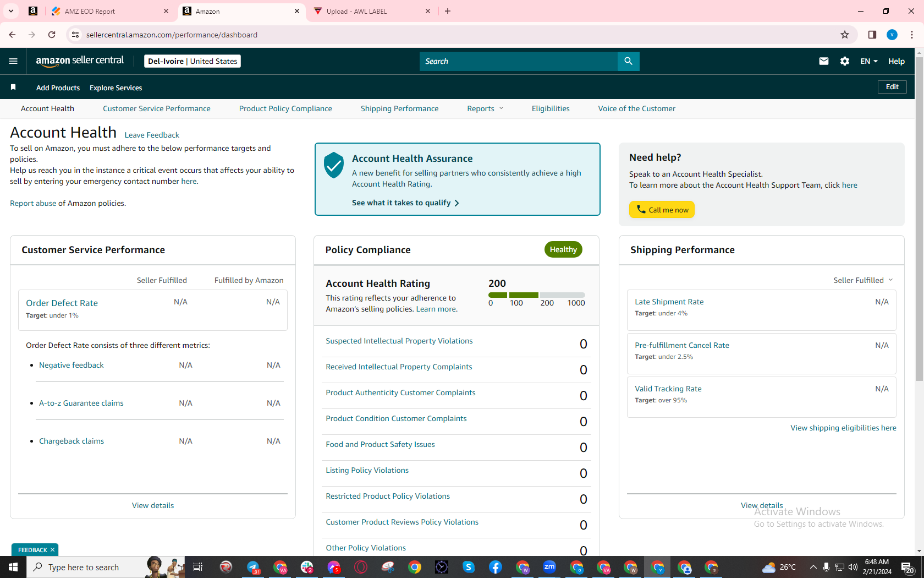Go back to the previous page
Image resolution: width=924 pixels, height=578 pixels.
click(12, 35)
